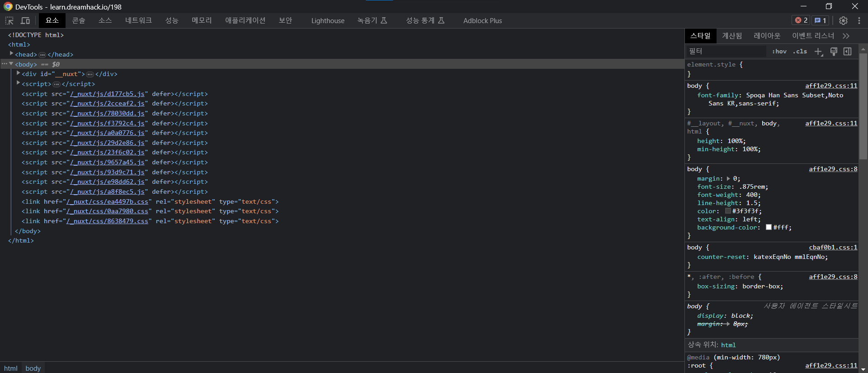Open script link _nuxt/js/d177cb5.js
The height and width of the screenshot is (373, 868).
coord(108,94)
